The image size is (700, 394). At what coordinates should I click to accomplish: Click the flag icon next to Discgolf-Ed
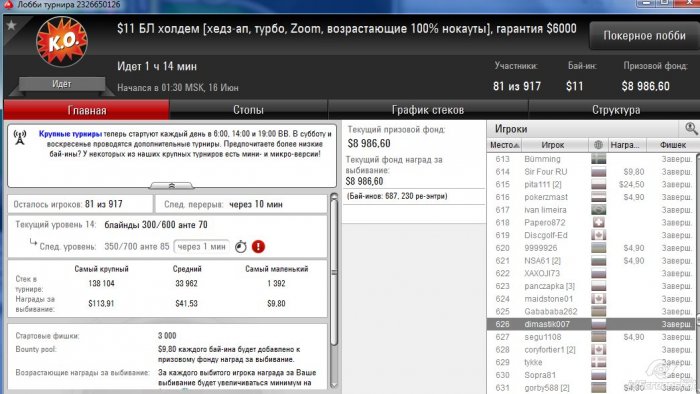(x=599, y=235)
